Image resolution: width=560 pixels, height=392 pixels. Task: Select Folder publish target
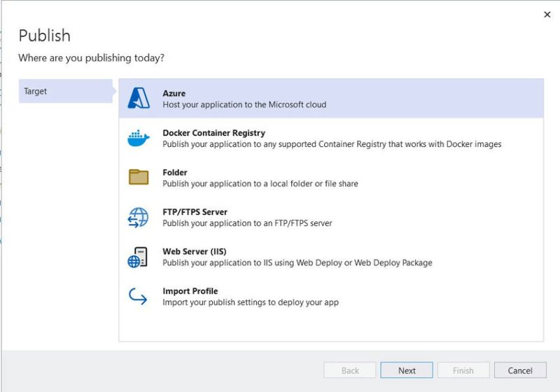click(331, 178)
